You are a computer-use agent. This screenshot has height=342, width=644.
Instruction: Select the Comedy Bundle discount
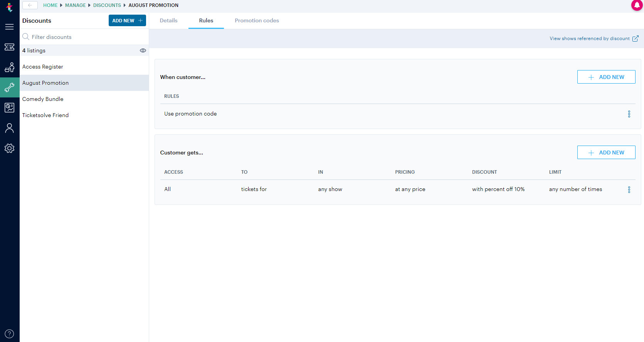43,99
